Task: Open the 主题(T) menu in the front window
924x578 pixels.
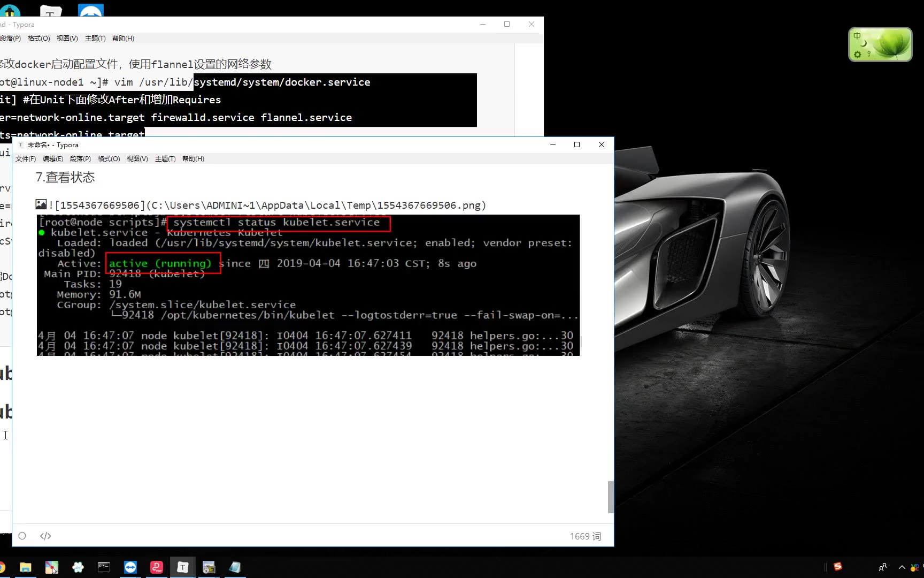Action: [165, 159]
